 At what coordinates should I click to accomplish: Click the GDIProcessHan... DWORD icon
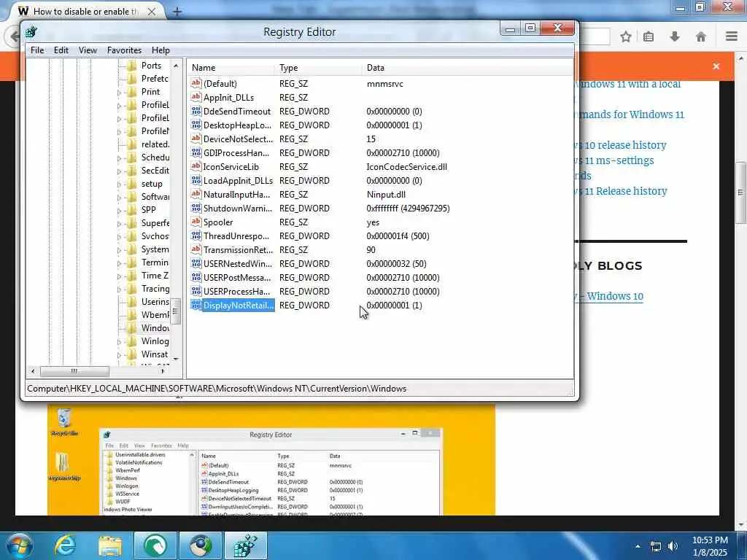[x=196, y=152]
